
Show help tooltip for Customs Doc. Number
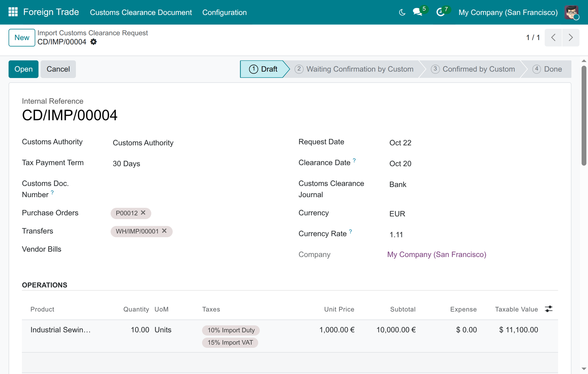52,193
